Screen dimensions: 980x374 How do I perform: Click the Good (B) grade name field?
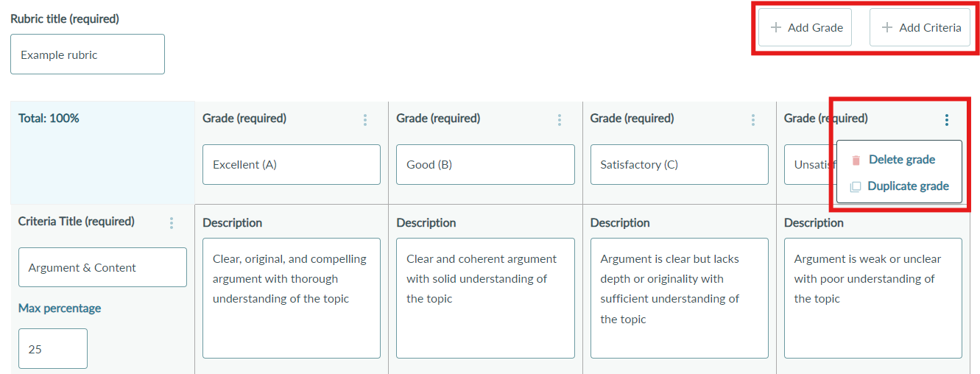pyautogui.click(x=485, y=164)
